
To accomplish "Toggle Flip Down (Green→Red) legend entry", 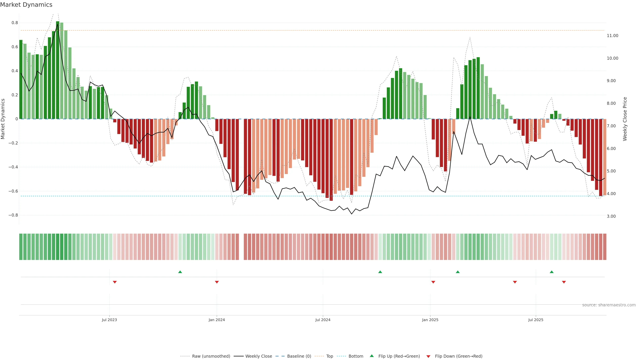I will 459,356.
